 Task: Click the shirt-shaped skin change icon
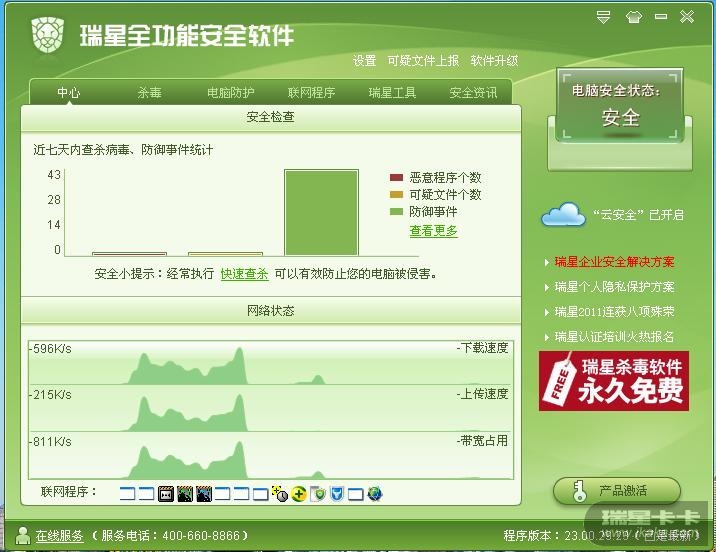(634, 17)
